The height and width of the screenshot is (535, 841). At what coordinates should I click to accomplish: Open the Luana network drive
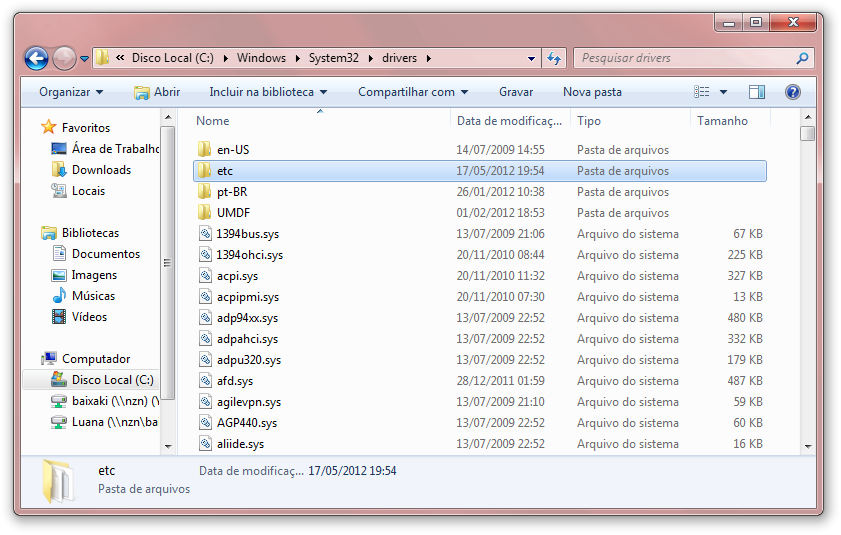pyautogui.click(x=115, y=422)
